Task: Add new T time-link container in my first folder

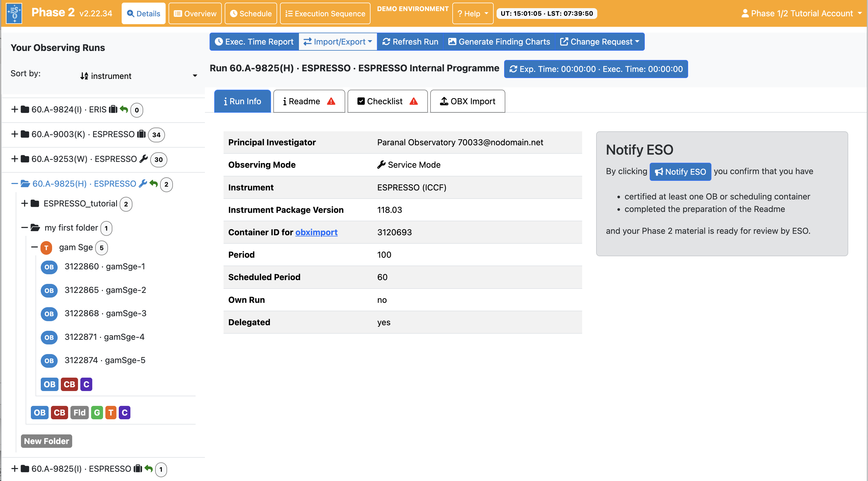Action: pos(111,413)
